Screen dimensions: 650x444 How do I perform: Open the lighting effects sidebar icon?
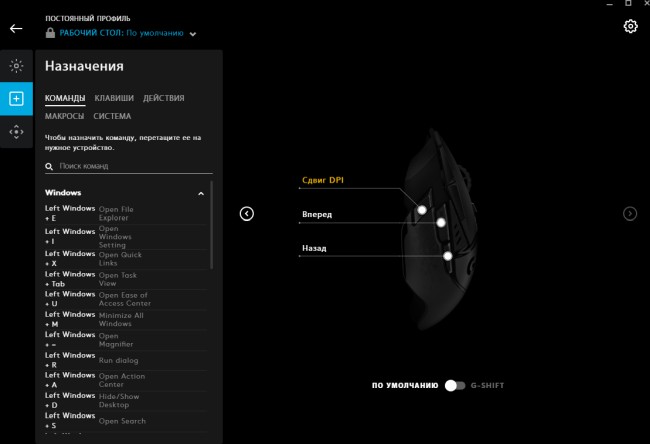coord(16,66)
